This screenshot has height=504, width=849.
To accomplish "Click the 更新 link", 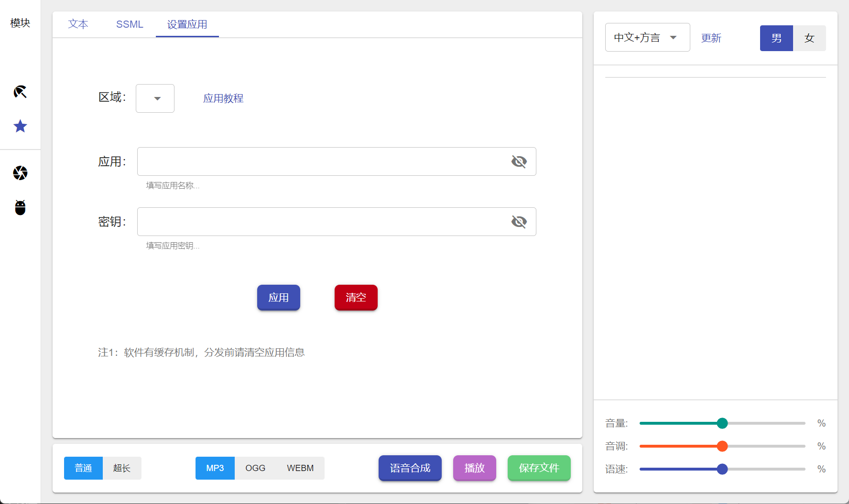I will coord(711,38).
